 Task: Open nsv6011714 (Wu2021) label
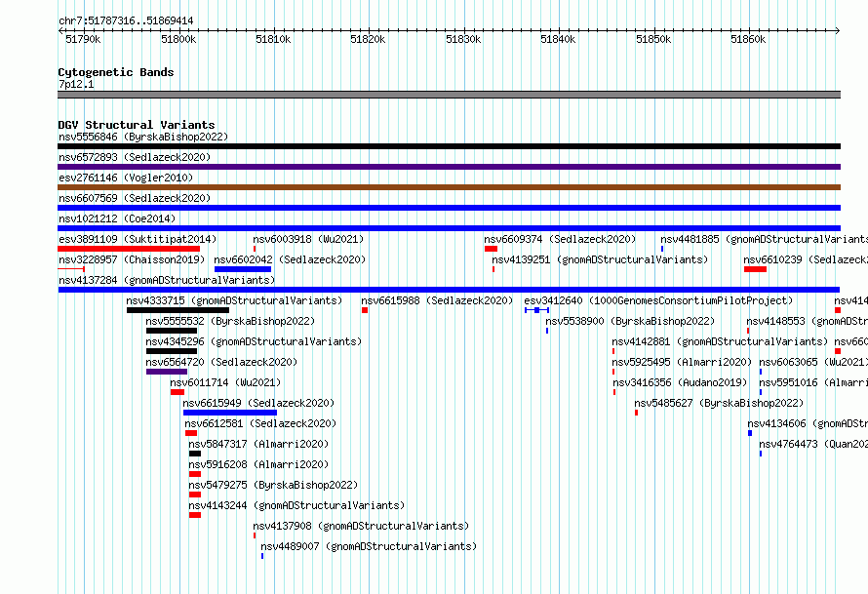coord(225,382)
